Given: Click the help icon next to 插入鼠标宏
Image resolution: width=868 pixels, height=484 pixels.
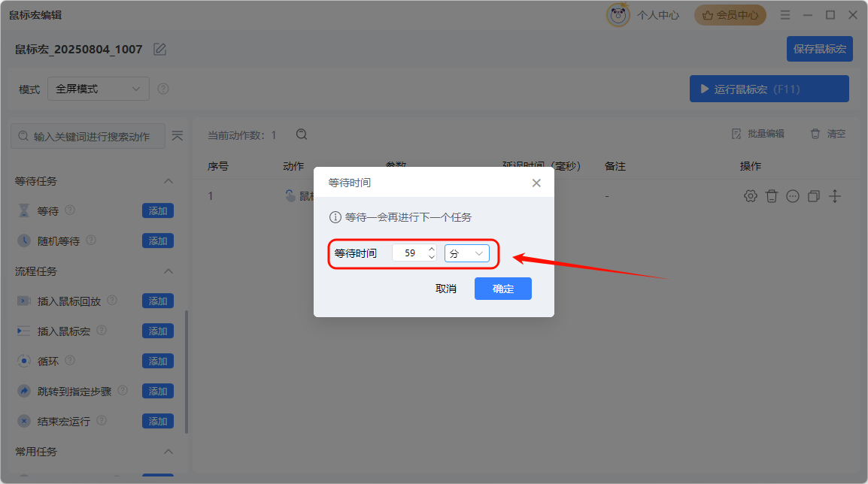Looking at the screenshot, I should pos(102,330).
